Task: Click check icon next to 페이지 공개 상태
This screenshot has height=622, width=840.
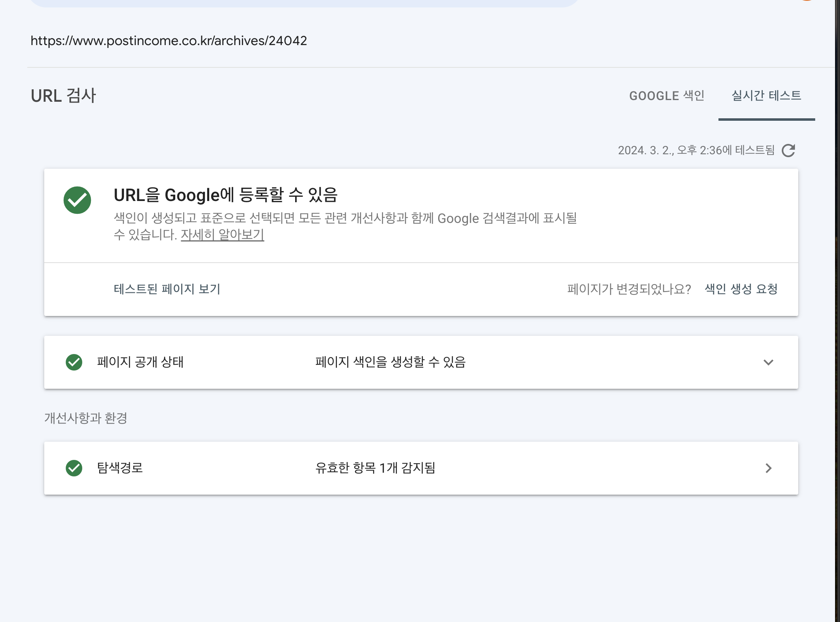Action: [74, 362]
